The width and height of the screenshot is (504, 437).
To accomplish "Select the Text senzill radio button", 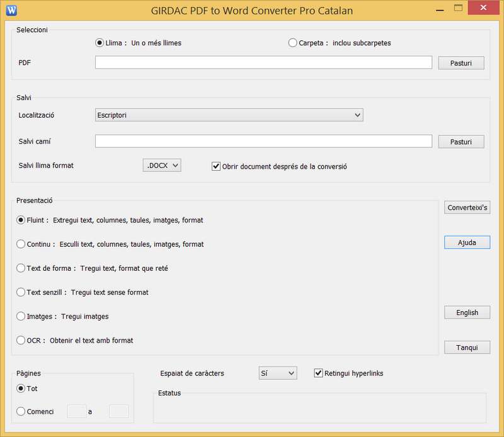I will pos(21,292).
